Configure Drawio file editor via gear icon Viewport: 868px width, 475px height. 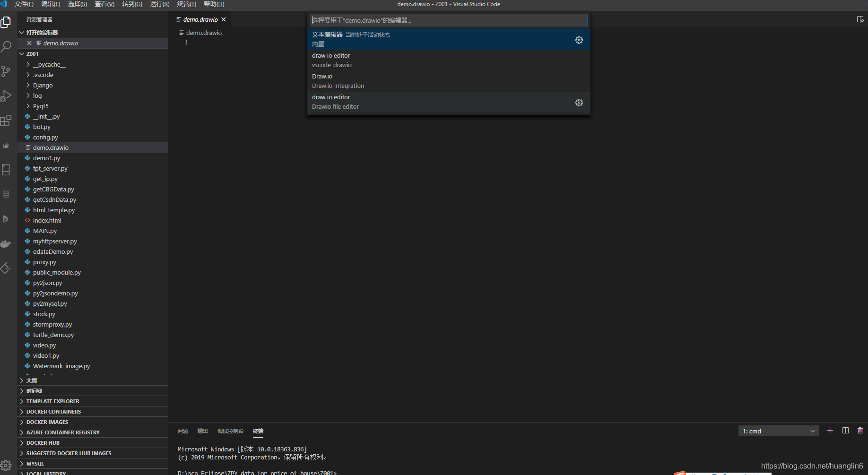pyautogui.click(x=579, y=103)
